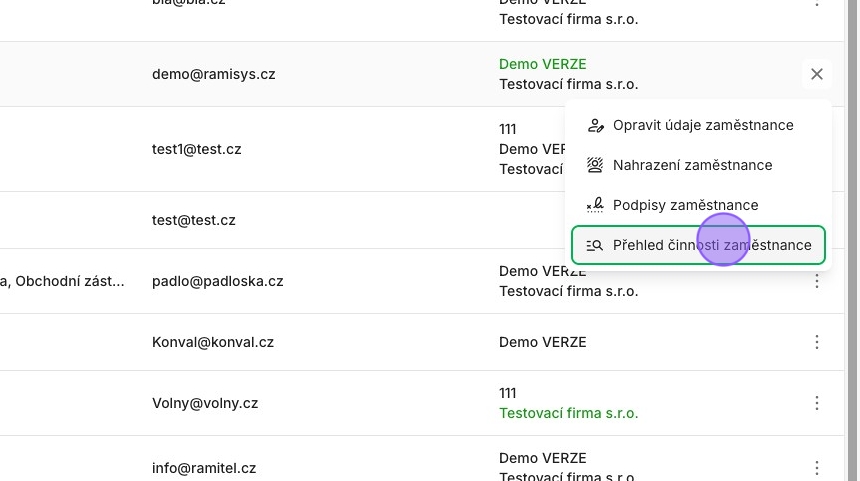
Task: Click the demo@ramisys.cz email cell
Action: [213, 74]
